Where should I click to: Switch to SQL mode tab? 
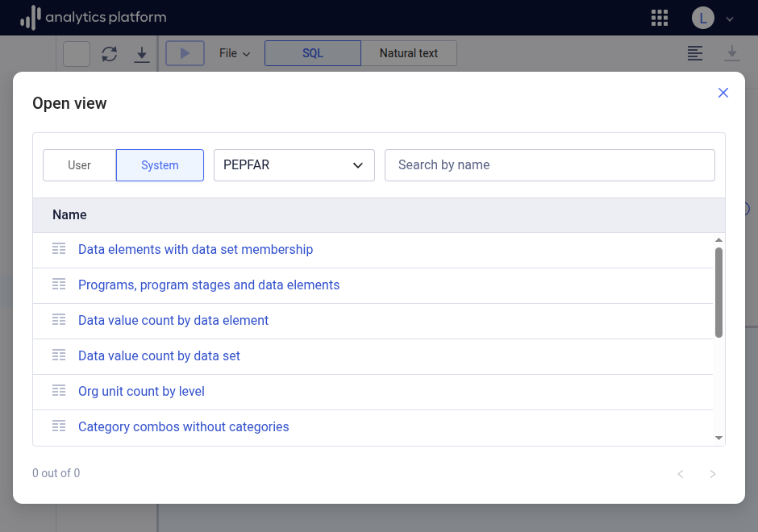tap(313, 53)
